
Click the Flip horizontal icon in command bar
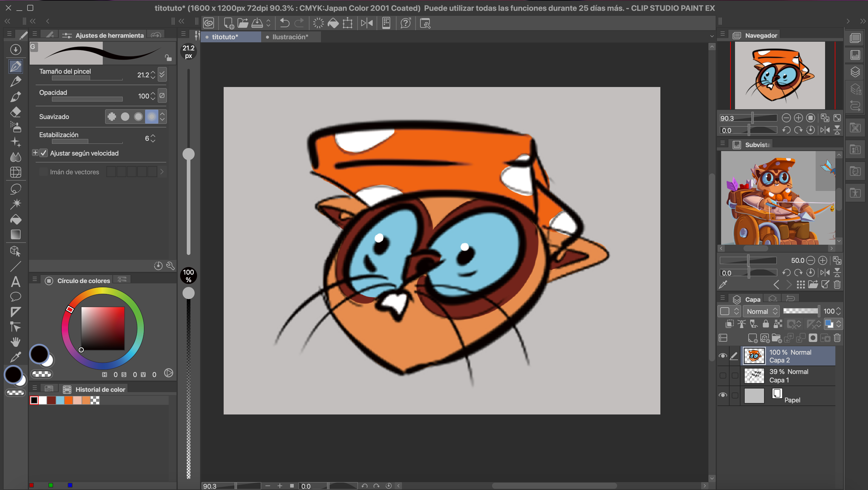tap(367, 23)
